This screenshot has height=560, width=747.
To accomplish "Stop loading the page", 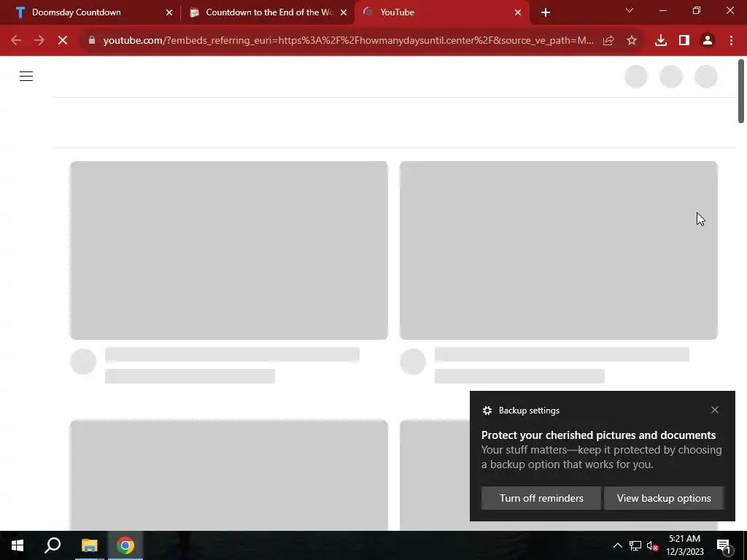I will click(x=63, y=41).
